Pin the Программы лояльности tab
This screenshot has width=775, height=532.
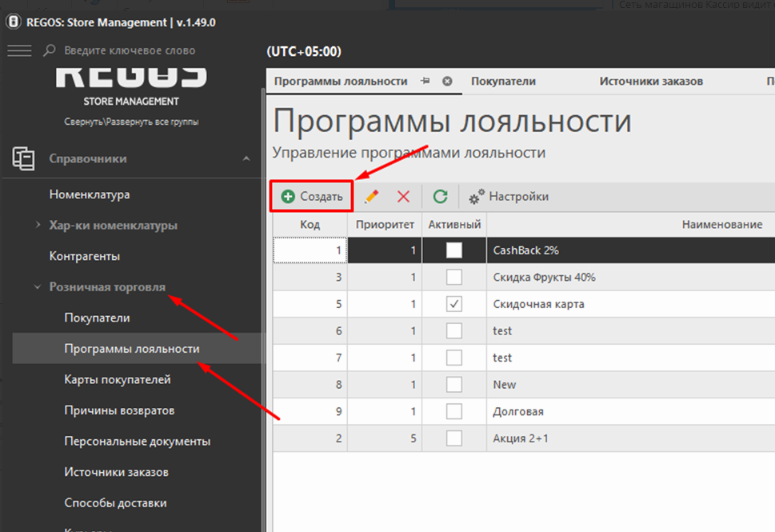tap(425, 81)
